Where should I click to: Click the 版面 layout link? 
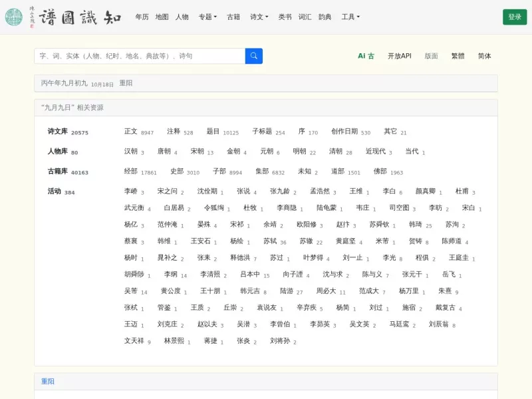431,56
